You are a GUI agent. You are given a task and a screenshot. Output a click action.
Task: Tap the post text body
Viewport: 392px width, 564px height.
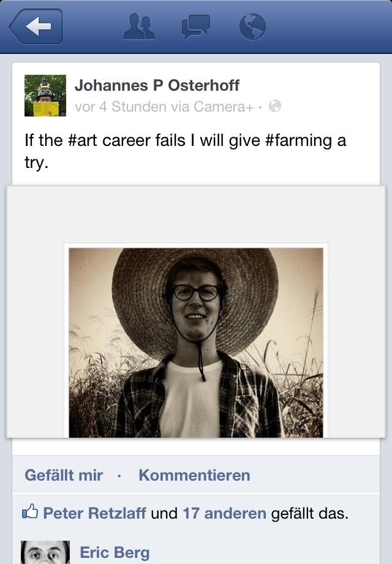(x=186, y=151)
